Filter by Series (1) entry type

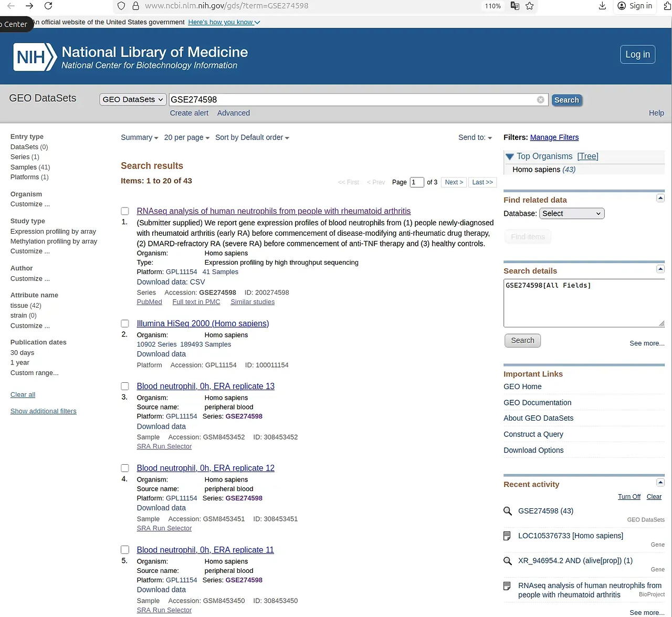click(25, 157)
